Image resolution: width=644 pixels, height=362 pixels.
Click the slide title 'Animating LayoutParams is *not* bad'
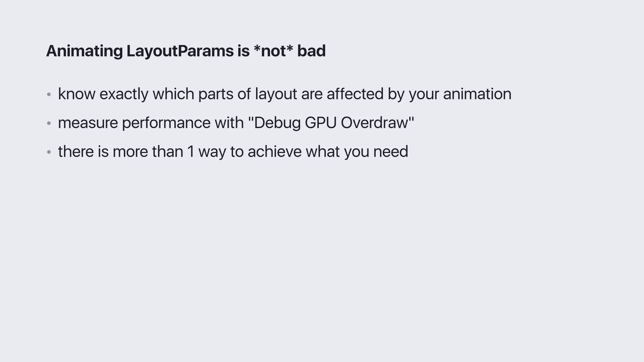coord(186,51)
